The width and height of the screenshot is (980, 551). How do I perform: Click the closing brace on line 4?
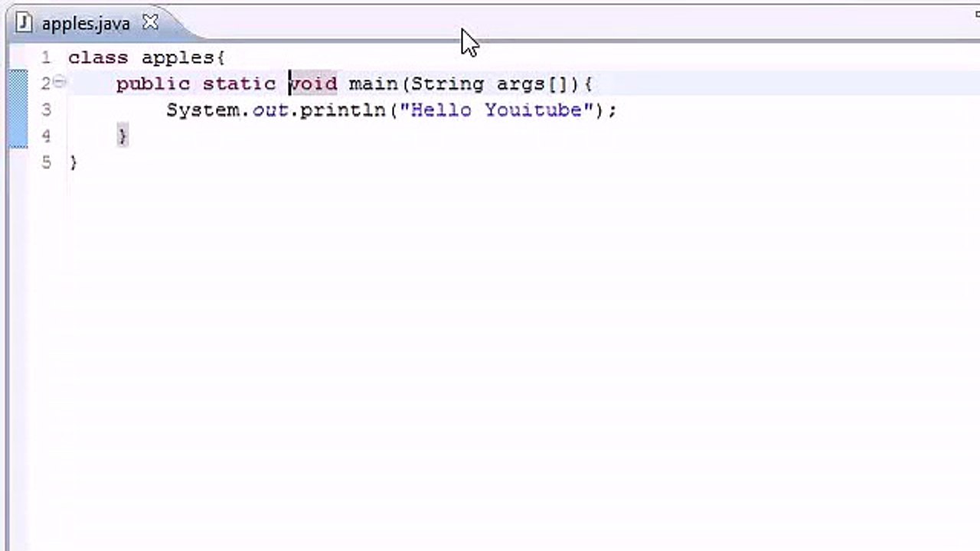point(122,136)
